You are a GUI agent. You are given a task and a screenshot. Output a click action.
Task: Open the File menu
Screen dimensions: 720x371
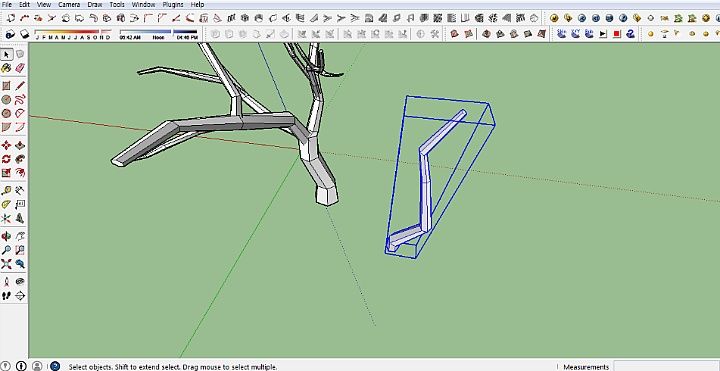6,4
